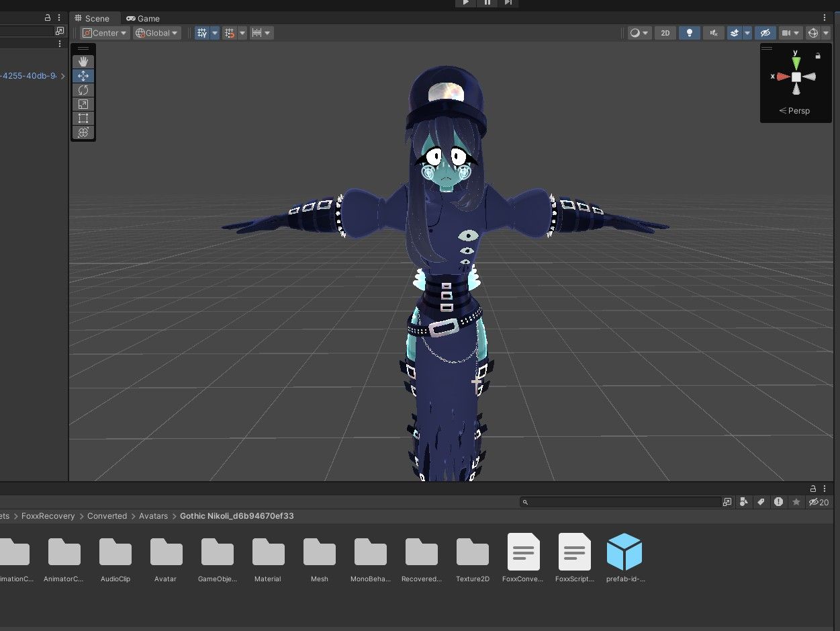Select the Rect tool
840x631 pixels.
(x=83, y=118)
